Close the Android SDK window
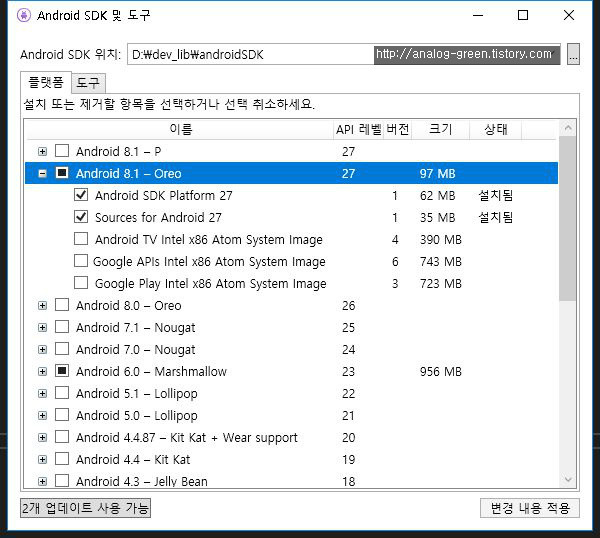Viewport: 600px width, 538px height. (x=569, y=15)
